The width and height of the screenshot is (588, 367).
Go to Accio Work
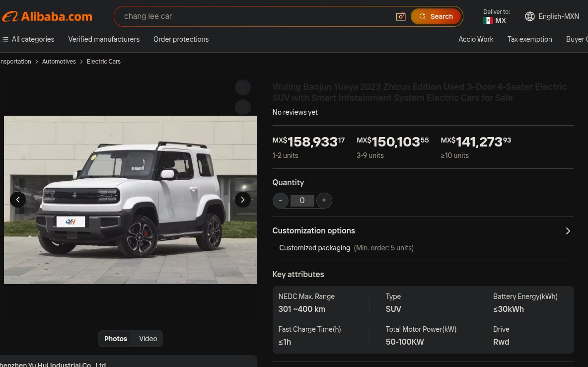[476, 39]
